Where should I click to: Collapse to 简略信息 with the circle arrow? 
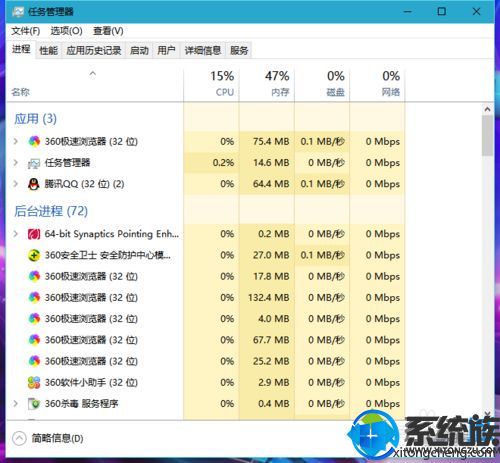[x=19, y=438]
